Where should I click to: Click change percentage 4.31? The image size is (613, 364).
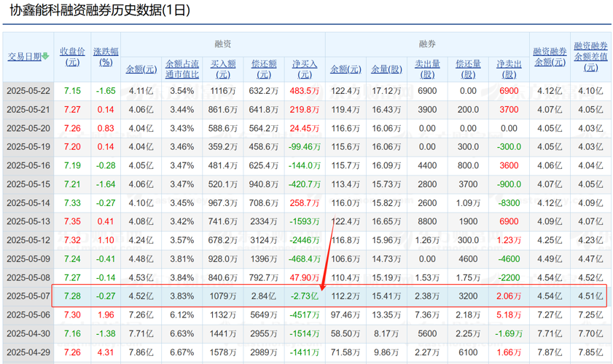(x=106, y=352)
